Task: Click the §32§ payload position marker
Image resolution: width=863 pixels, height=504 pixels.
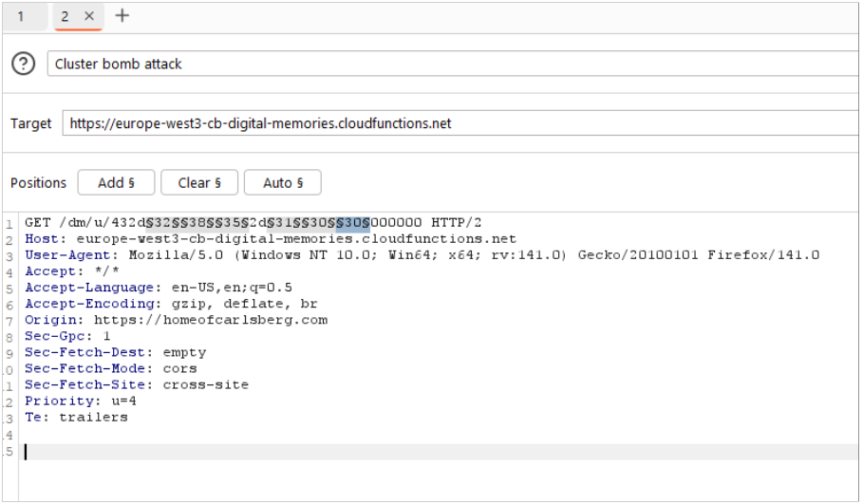Action: click(159, 222)
